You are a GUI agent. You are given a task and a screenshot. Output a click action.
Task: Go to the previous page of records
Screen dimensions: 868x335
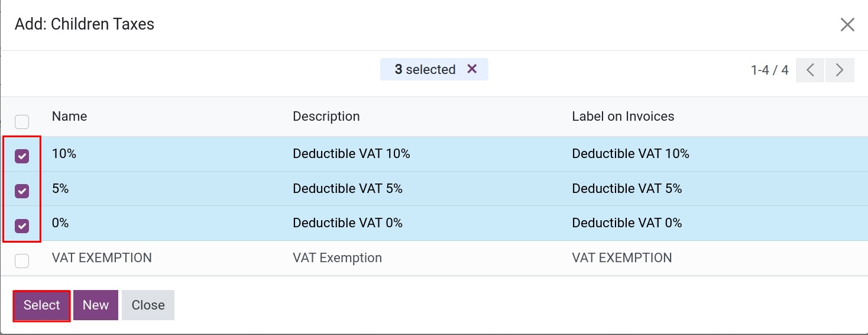point(810,70)
